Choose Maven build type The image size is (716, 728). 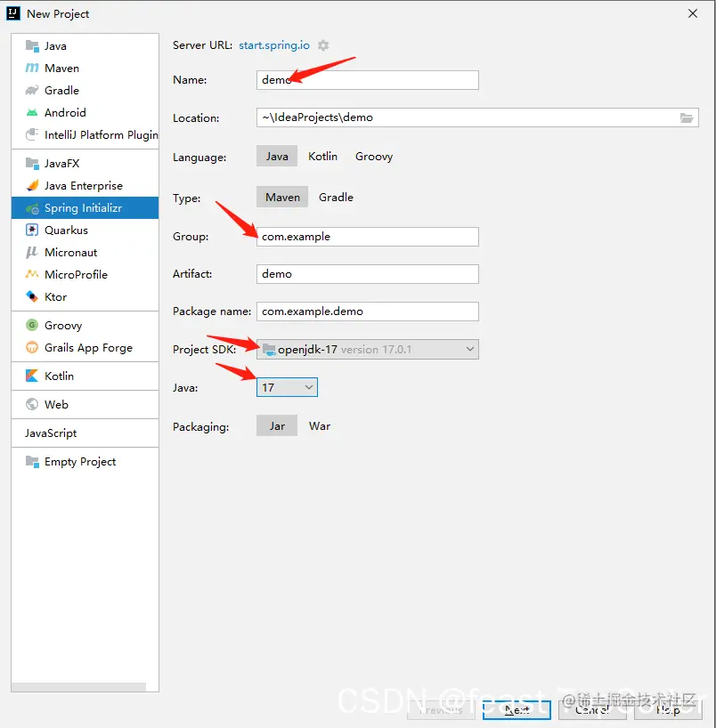(x=282, y=197)
